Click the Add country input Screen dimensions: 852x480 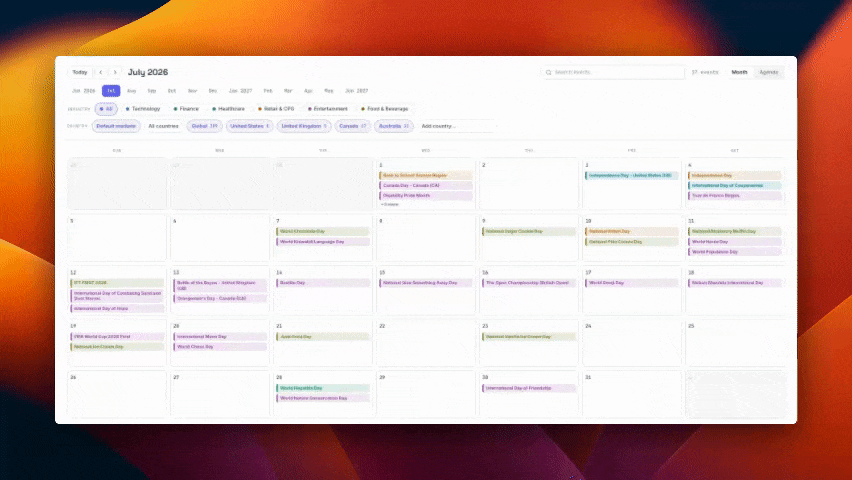pyautogui.click(x=456, y=126)
